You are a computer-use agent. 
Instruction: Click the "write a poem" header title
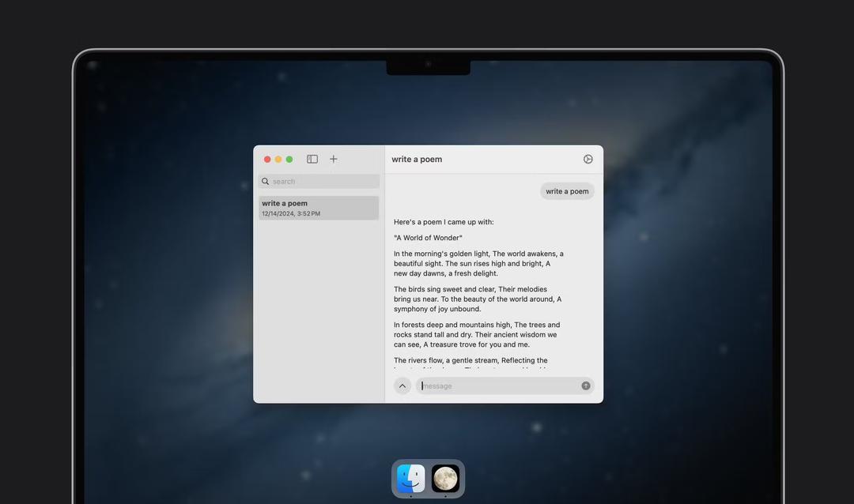(417, 159)
